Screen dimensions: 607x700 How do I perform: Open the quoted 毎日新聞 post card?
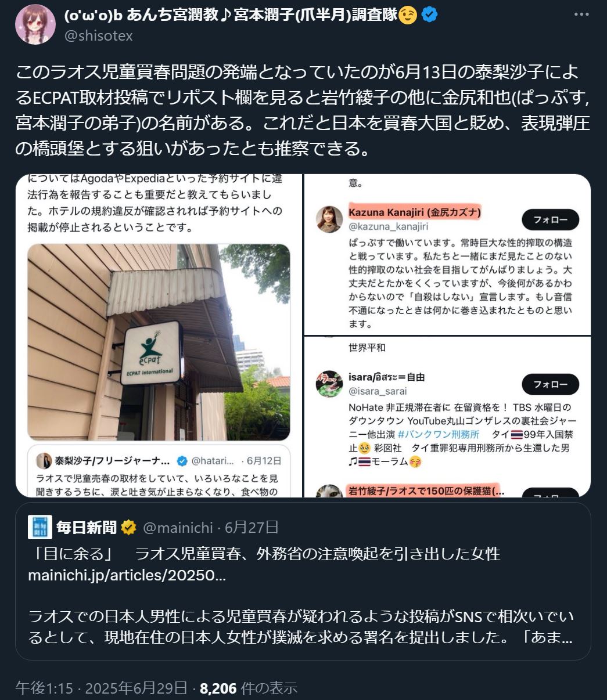[x=303, y=581]
